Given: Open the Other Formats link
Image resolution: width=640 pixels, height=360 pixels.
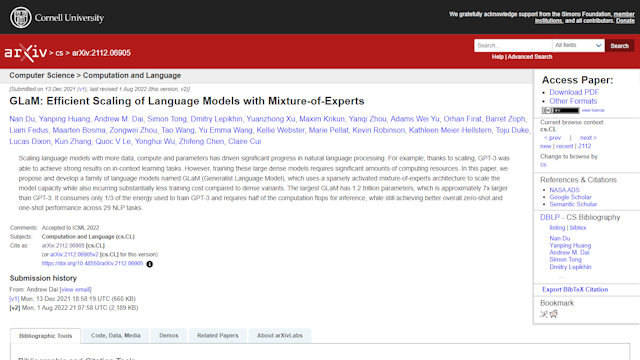Looking at the screenshot, I should (x=573, y=101).
